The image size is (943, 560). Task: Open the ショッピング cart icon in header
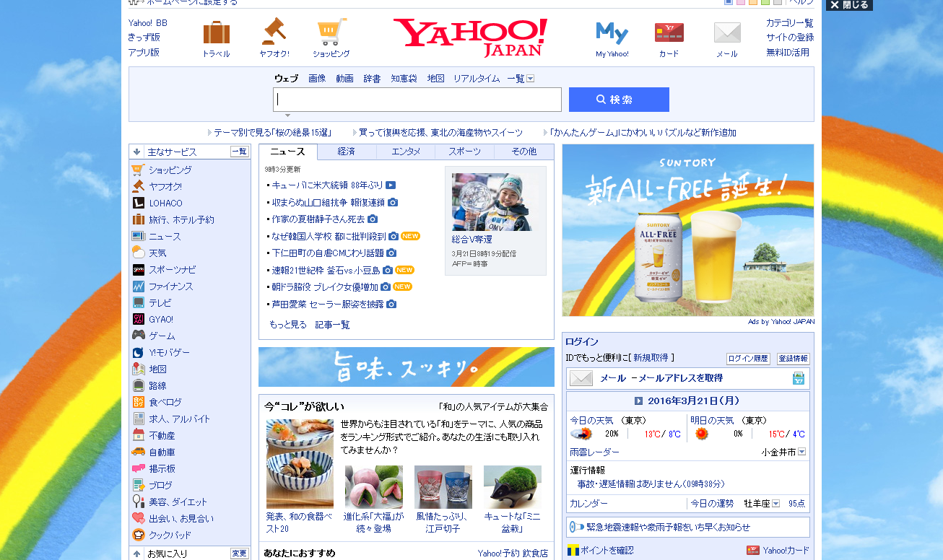(x=331, y=32)
